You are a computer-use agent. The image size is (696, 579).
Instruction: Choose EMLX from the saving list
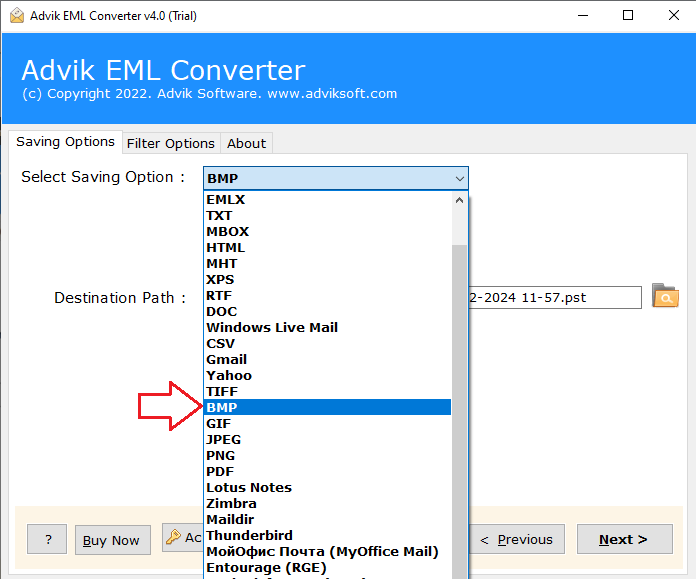327,199
